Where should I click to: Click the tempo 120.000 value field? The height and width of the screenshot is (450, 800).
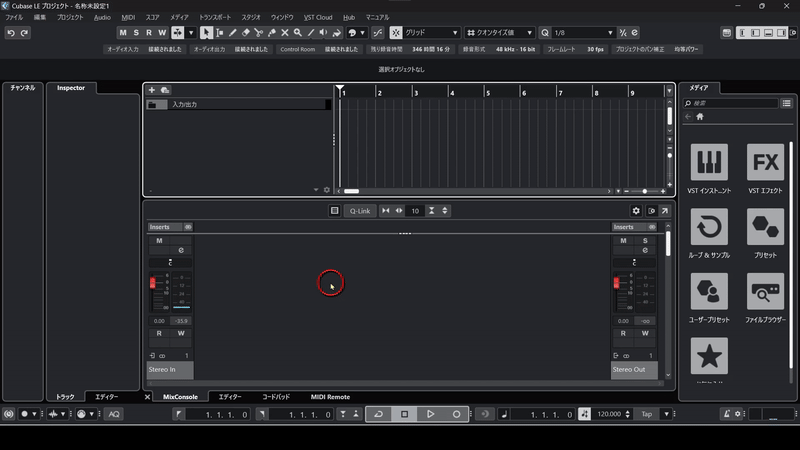click(x=610, y=414)
